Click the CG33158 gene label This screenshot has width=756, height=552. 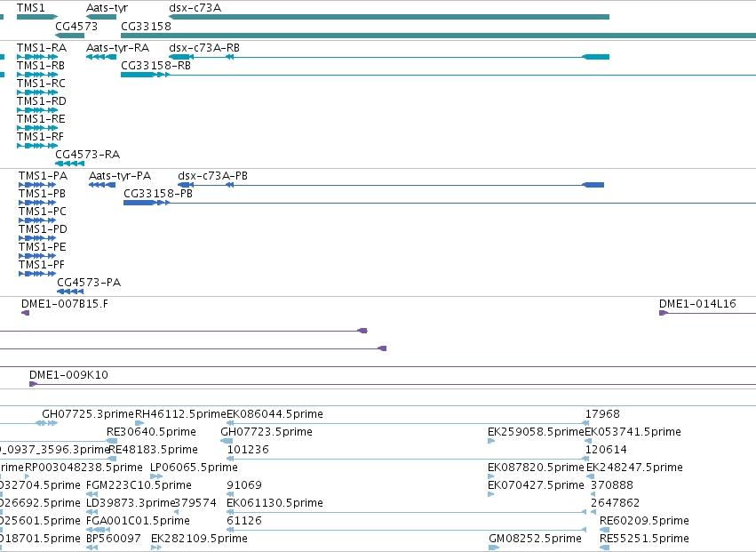[146, 27]
